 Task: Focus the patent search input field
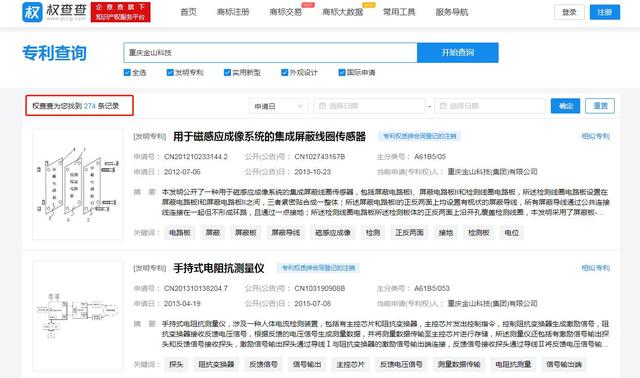[270, 53]
